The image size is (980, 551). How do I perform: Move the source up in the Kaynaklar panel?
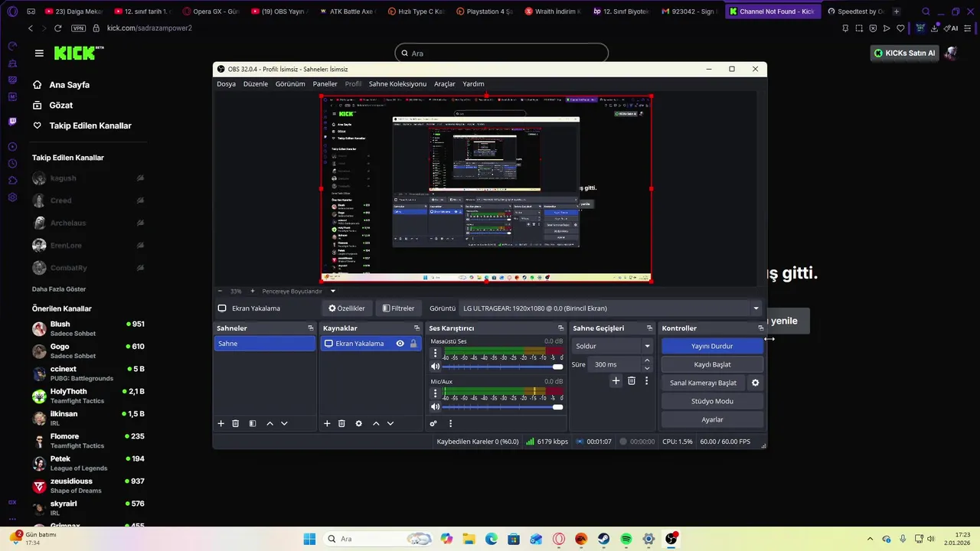[376, 423]
